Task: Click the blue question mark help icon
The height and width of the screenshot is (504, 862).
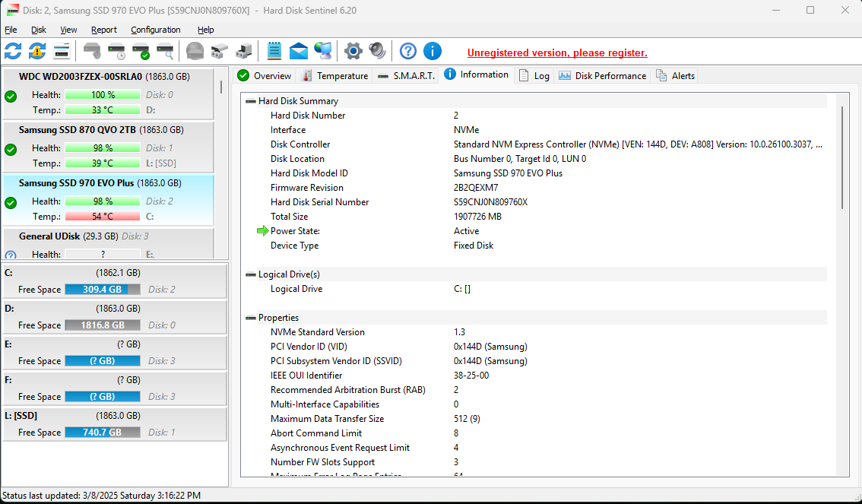Action: point(408,51)
